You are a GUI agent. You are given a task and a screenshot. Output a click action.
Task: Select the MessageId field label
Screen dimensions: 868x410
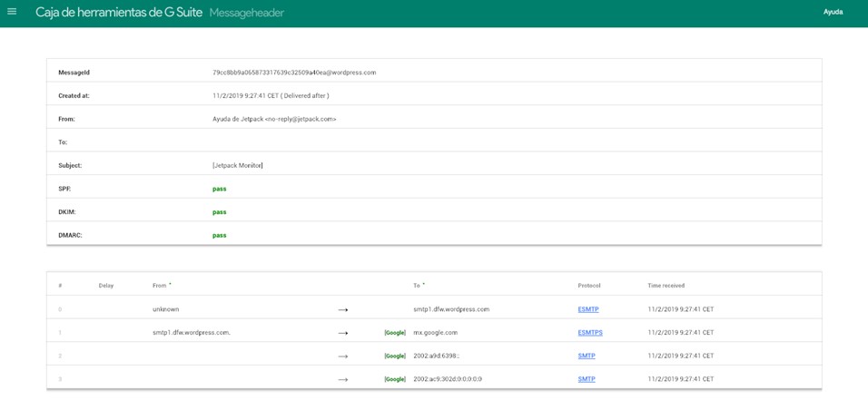coord(74,73)
